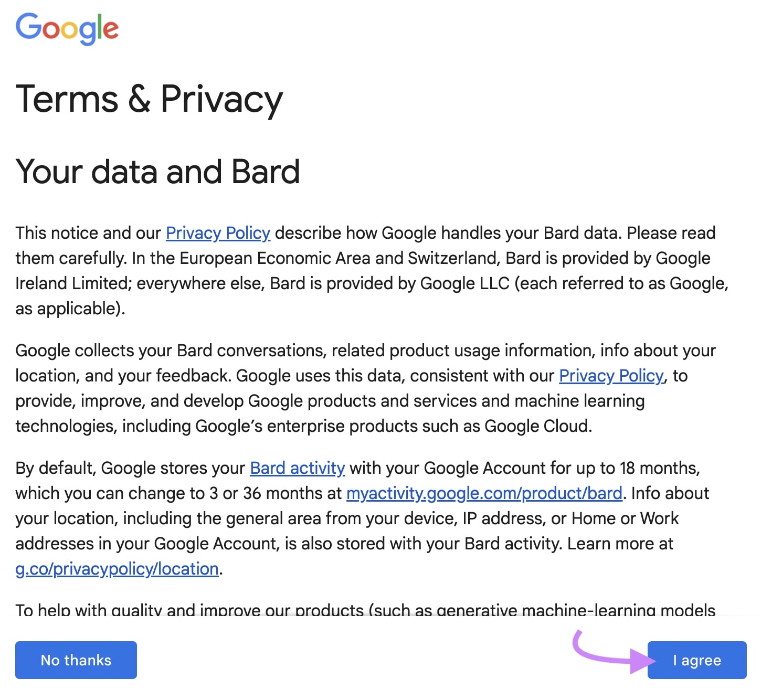This screenshot has height=700, width=761.
Task: View the Bard activity retention settings link
Action: 297,468
